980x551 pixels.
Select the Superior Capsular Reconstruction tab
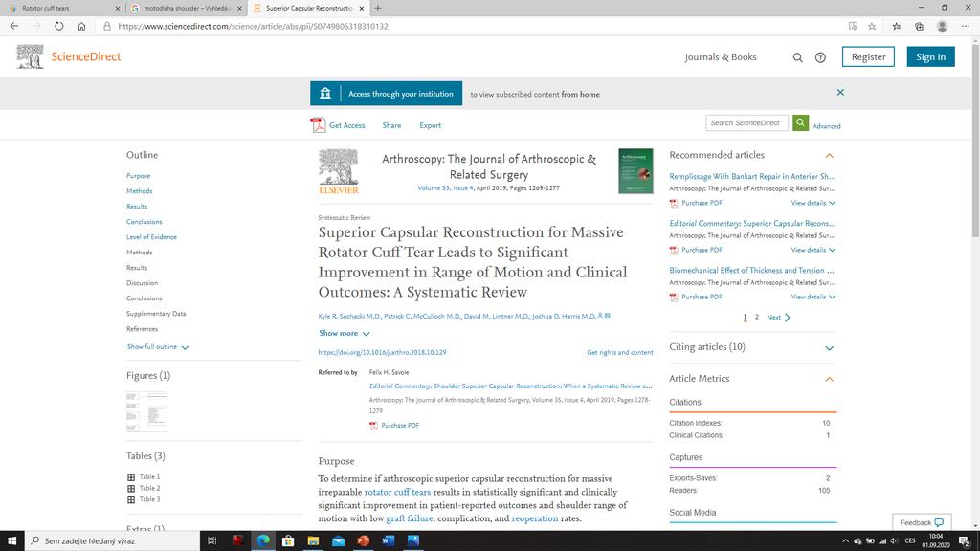coord(309,8)
